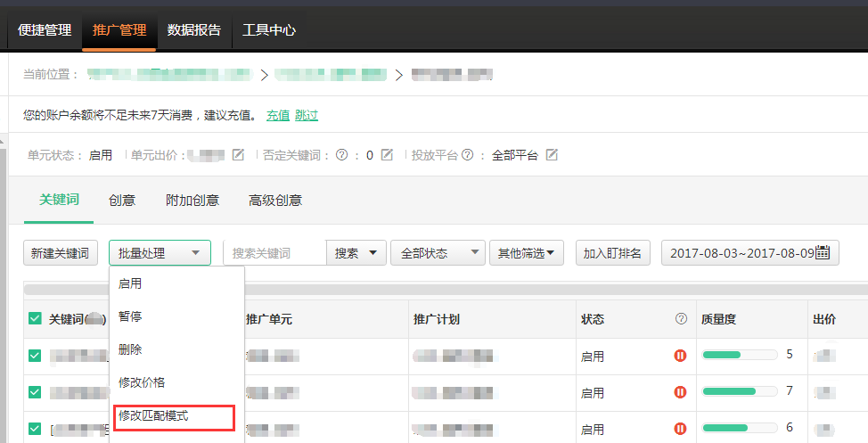Click the 推广单元 column header
The width and height of the screenshot is (868, 443).
pyautogui.click(x=269, y=319)
